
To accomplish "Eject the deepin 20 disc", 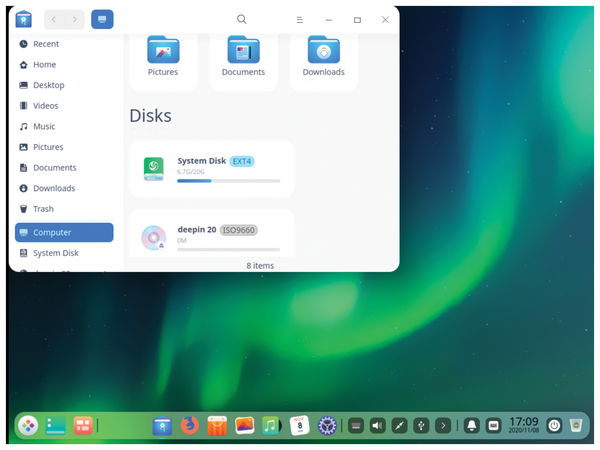I will coord(161,245).
